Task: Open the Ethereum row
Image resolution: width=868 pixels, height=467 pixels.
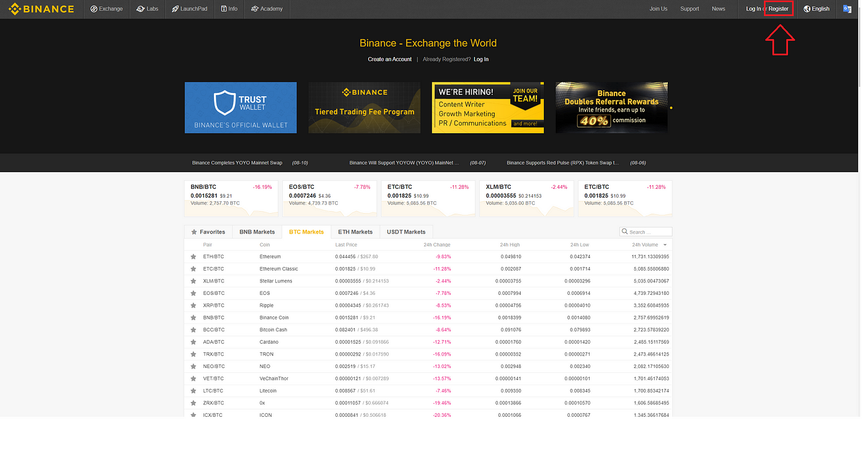Action: 428,256
